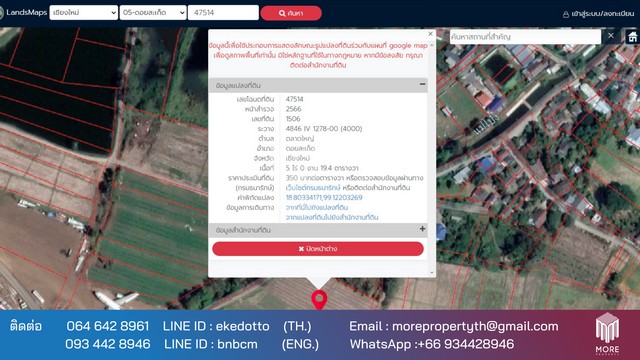Open the district dropdown 05-ดอยสะเก็ด
This screenshot has width=640, height=360.
click(153, 13)
